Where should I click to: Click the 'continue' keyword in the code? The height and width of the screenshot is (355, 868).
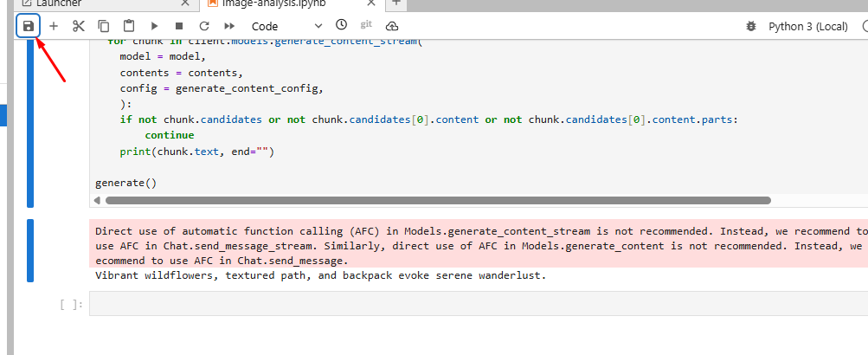pos(170,135)
